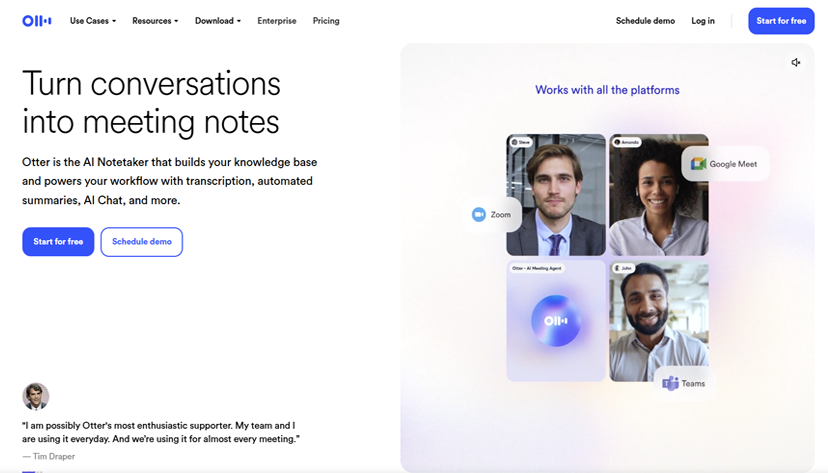Click Schedule demo link in header

(645, 21)
